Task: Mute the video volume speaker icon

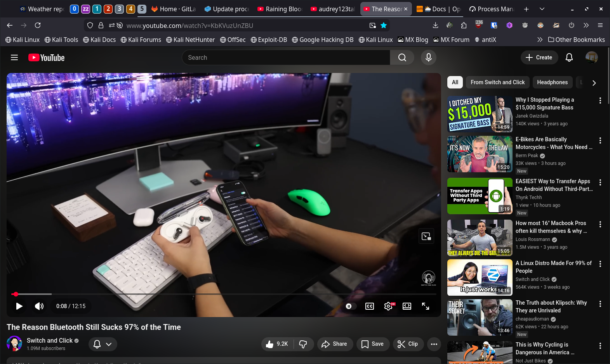Action: 39,306
